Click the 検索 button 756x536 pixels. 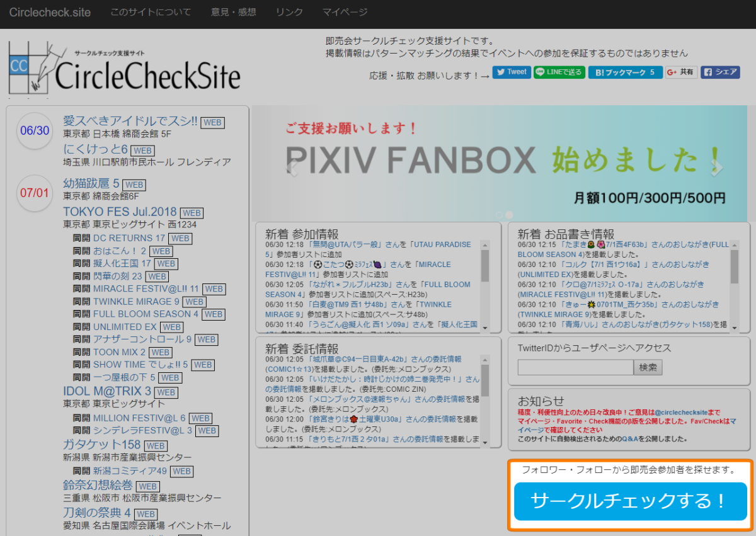click(648, 367)
